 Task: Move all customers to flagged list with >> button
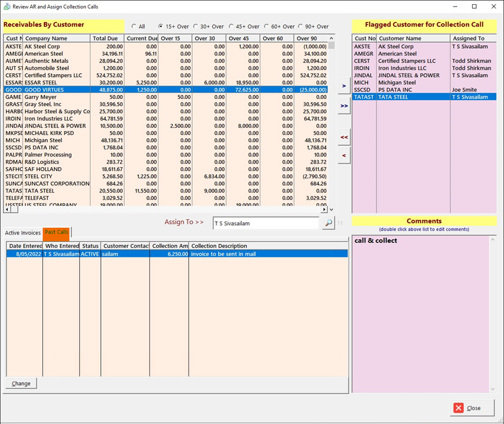pyautogui.click(x=344, y=106)
